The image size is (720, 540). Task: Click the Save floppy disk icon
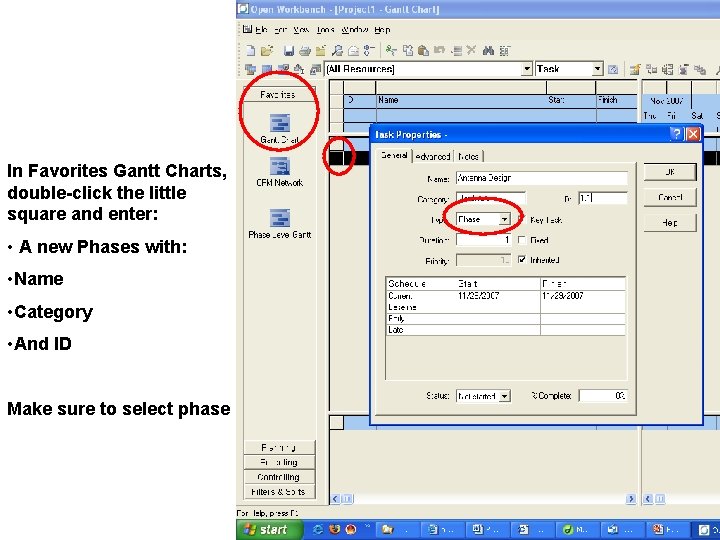(289, 51)
